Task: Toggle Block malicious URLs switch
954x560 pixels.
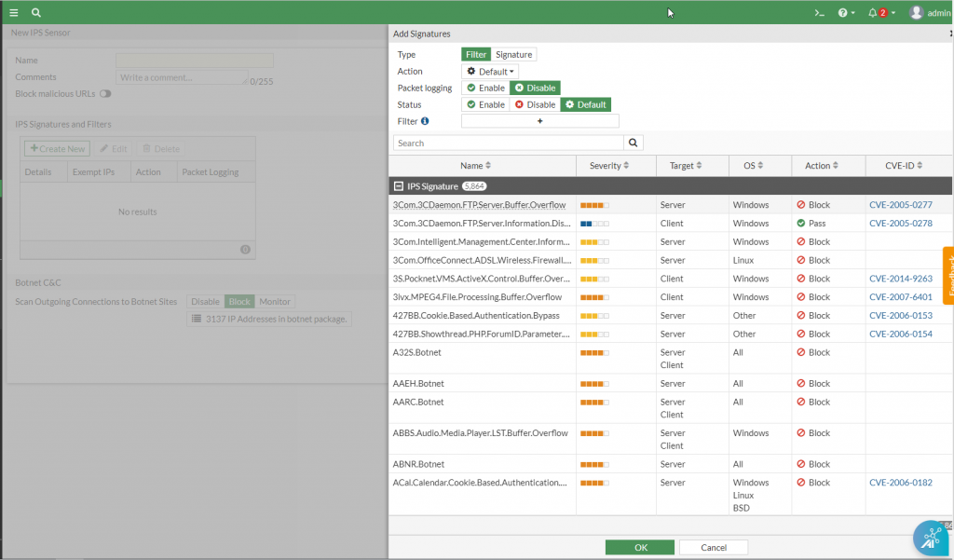Action: coord(105,94)
